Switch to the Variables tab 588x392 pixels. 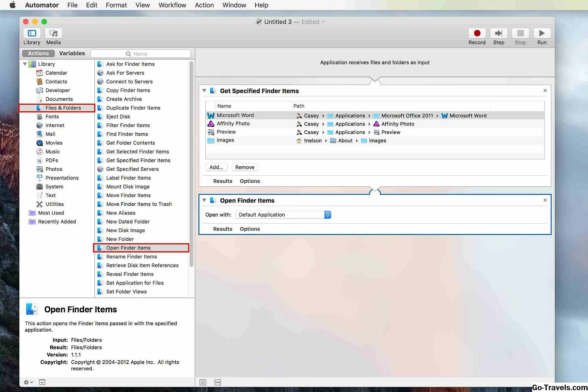72,53
